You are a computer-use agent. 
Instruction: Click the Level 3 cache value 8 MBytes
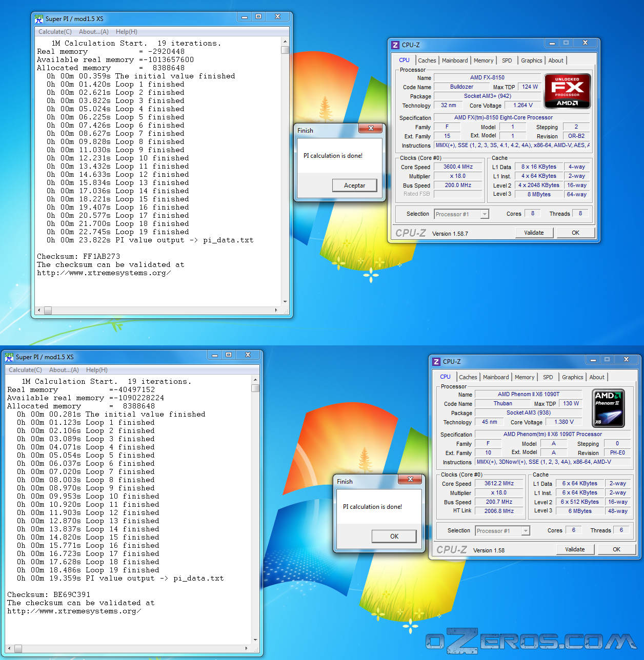539,195
